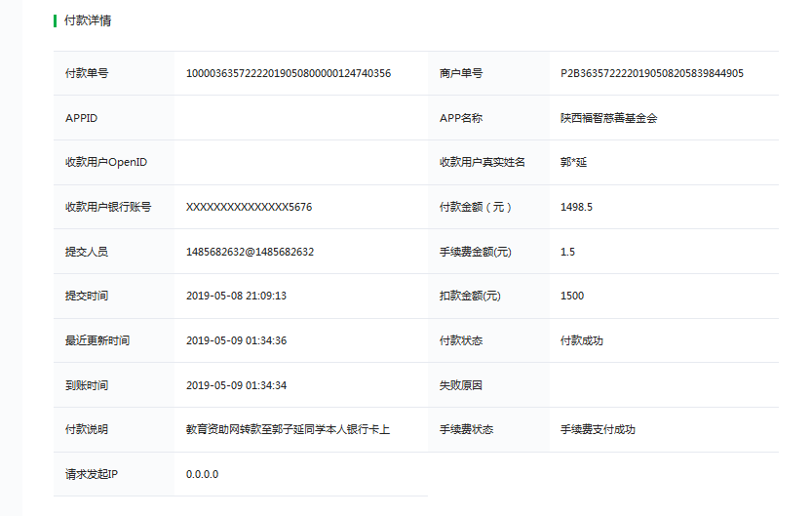
Task: Select payment number 1000036357222201905080000124740356
Action: tap(289, 73)
